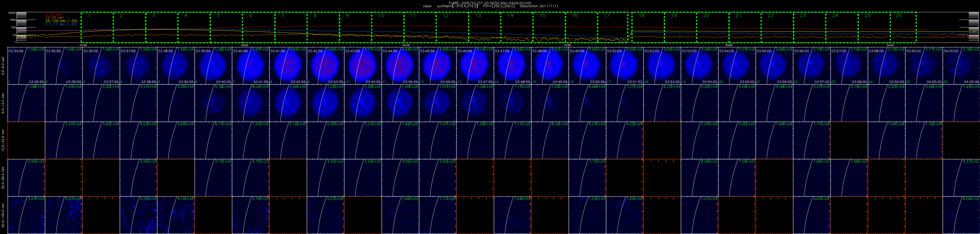The height and width of the screenshot is (234, 980).
Task: Open the 50.0-100.0 keV image labeled 9.82E+02
Action: coord(812,215)
